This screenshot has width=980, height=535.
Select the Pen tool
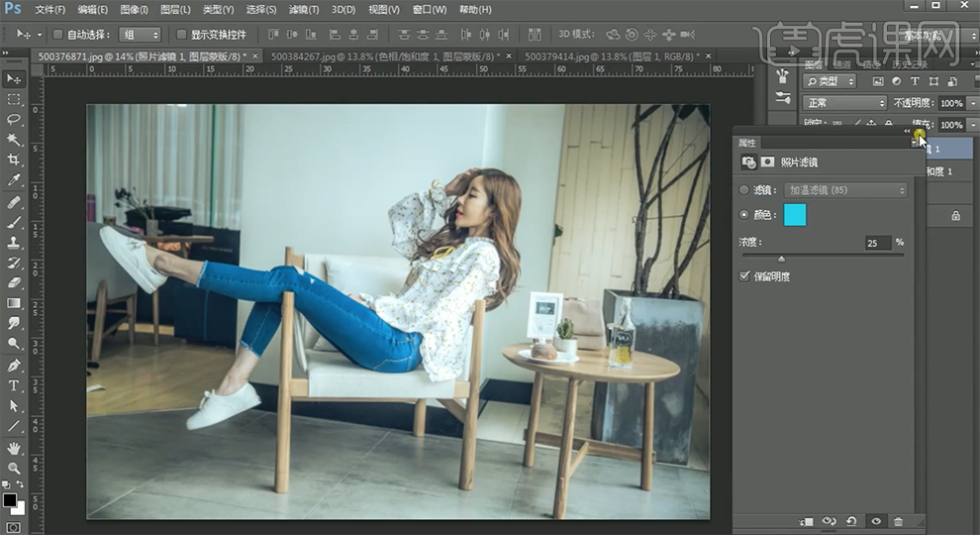14,365
